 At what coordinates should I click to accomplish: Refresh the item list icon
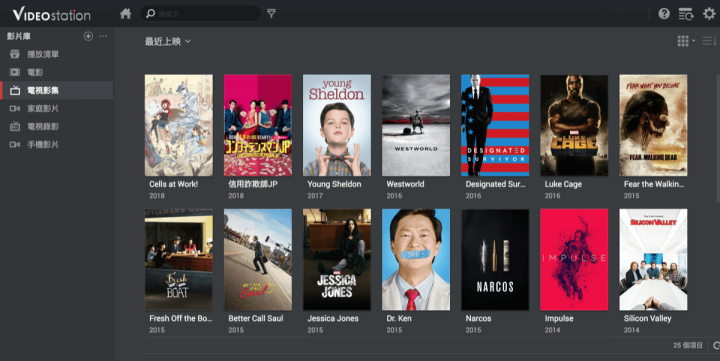tap(716, 345)
